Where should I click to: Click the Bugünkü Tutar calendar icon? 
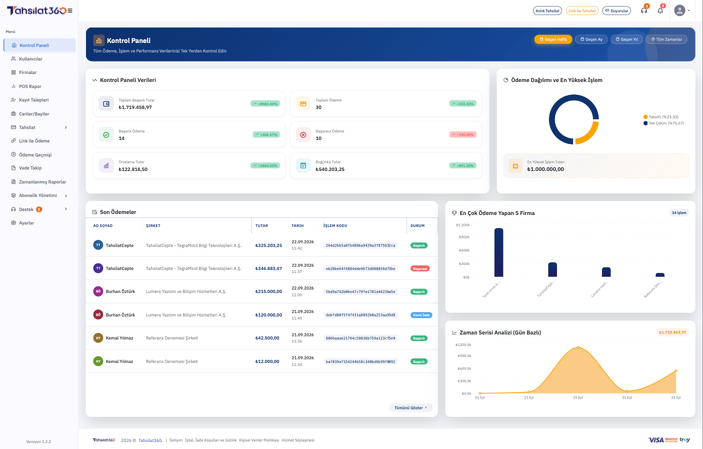pos(303,166)
